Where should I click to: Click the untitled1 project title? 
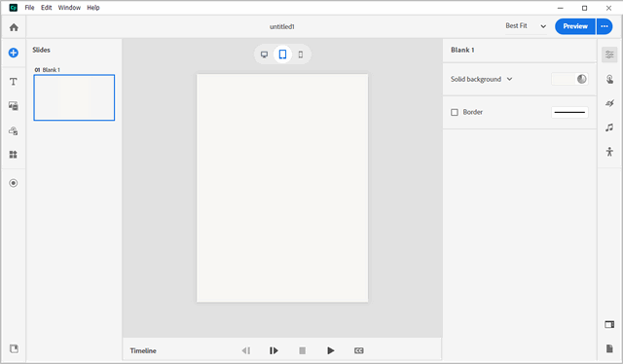[282, 26]
